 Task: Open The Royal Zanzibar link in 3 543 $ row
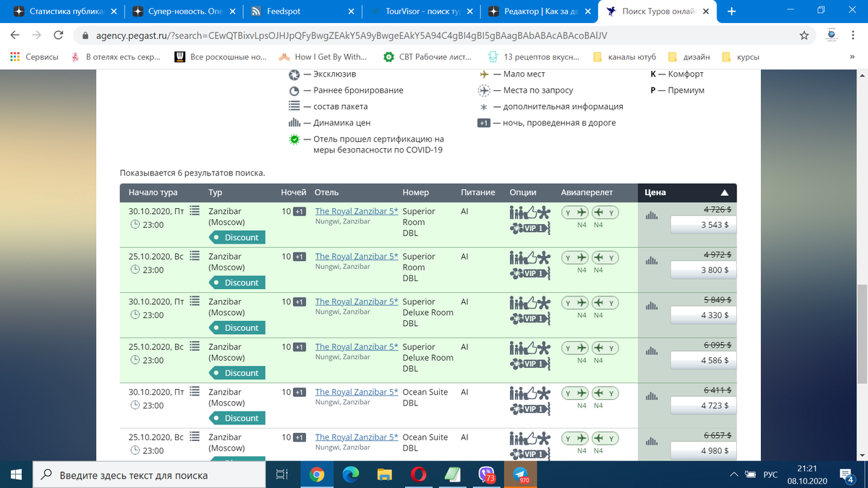coord(357,212)
